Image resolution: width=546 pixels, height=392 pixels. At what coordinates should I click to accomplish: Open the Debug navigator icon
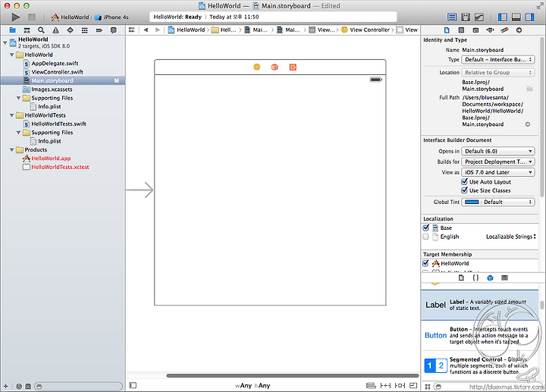85,30
